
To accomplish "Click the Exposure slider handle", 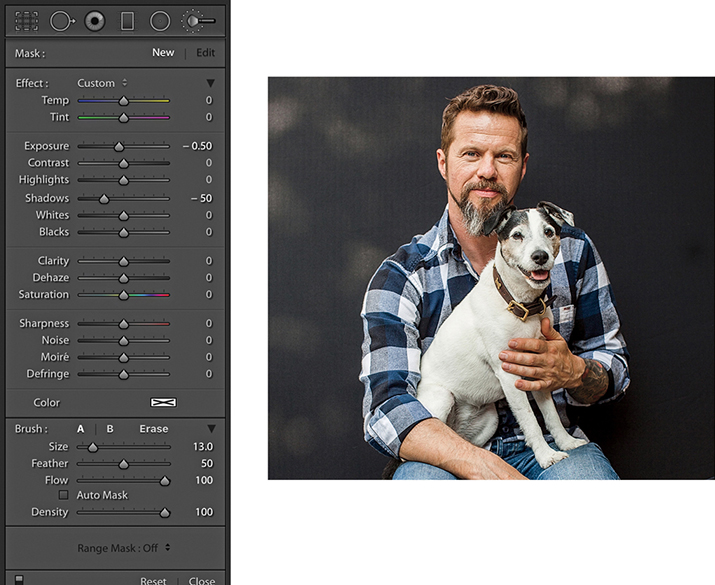I will (118, 146).
